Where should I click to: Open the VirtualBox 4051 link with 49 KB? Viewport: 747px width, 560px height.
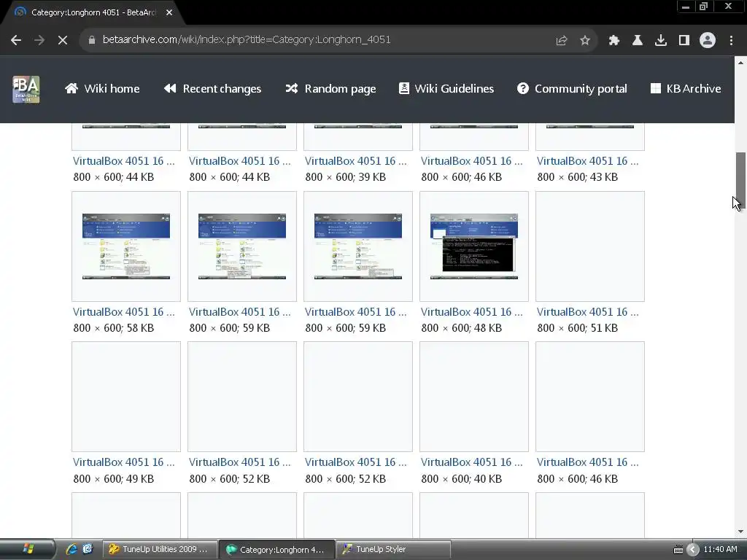click(x=124, y=462)
